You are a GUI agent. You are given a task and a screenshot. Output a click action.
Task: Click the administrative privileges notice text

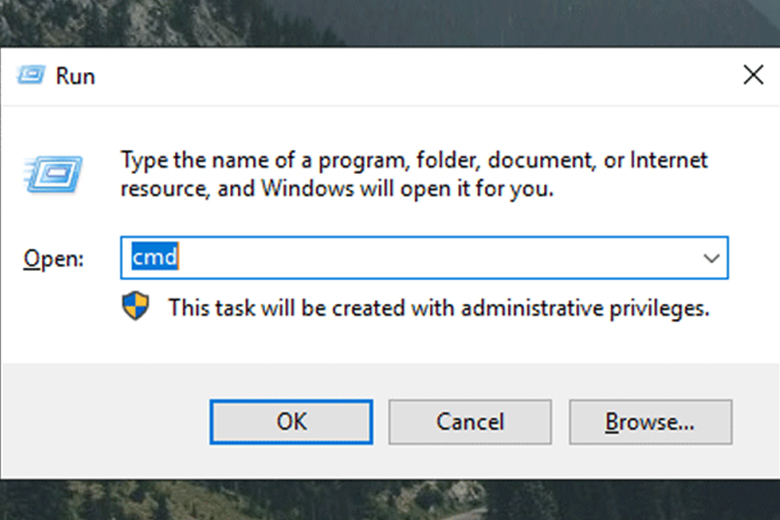point(438,308)
